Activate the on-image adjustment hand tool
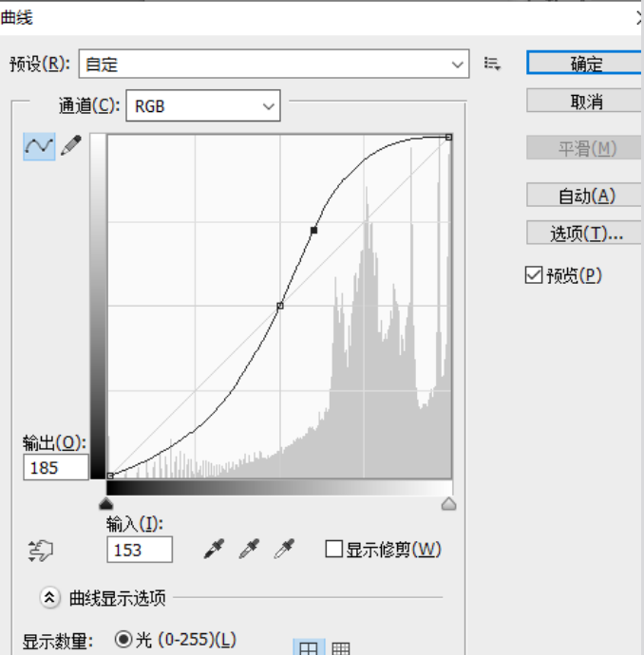 pos(40,551)
